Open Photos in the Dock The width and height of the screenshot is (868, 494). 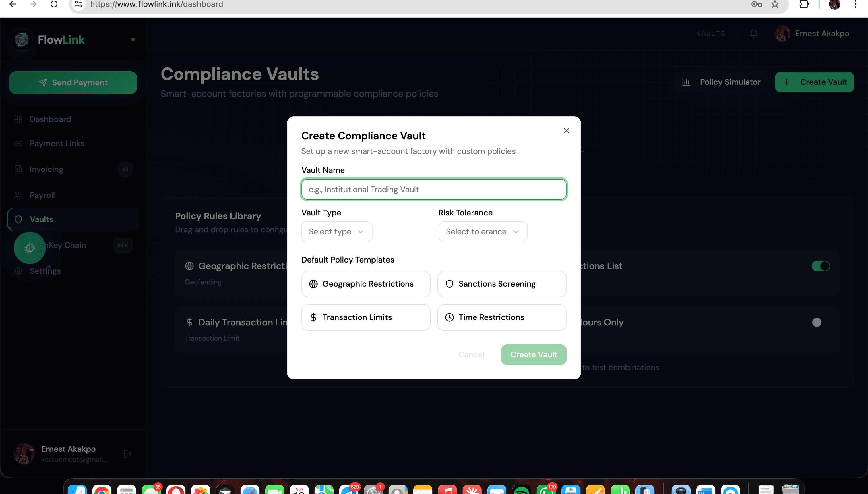tap(201, 490)
